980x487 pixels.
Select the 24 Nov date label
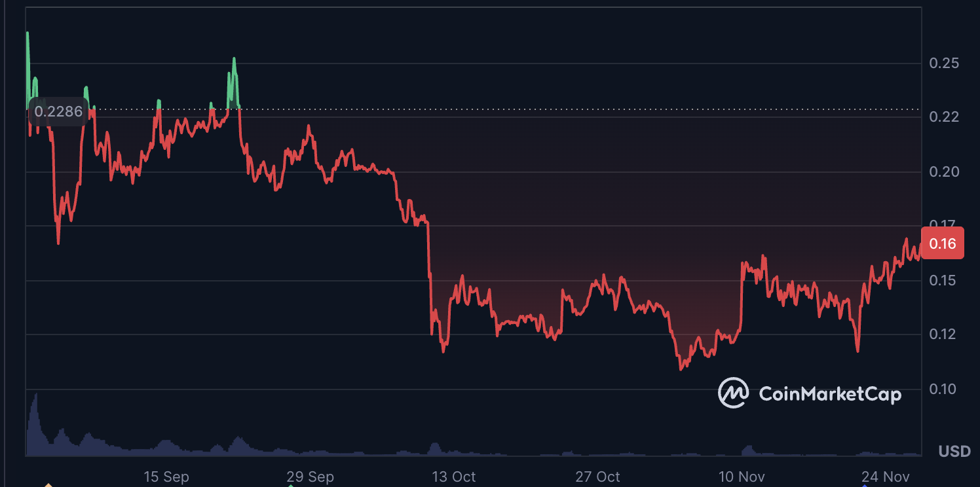[x=885, y=477]
